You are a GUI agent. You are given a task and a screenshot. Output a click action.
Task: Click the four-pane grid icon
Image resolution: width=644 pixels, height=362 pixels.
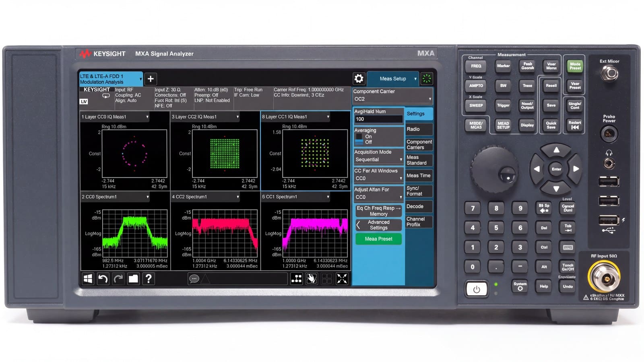coord(327,278)
